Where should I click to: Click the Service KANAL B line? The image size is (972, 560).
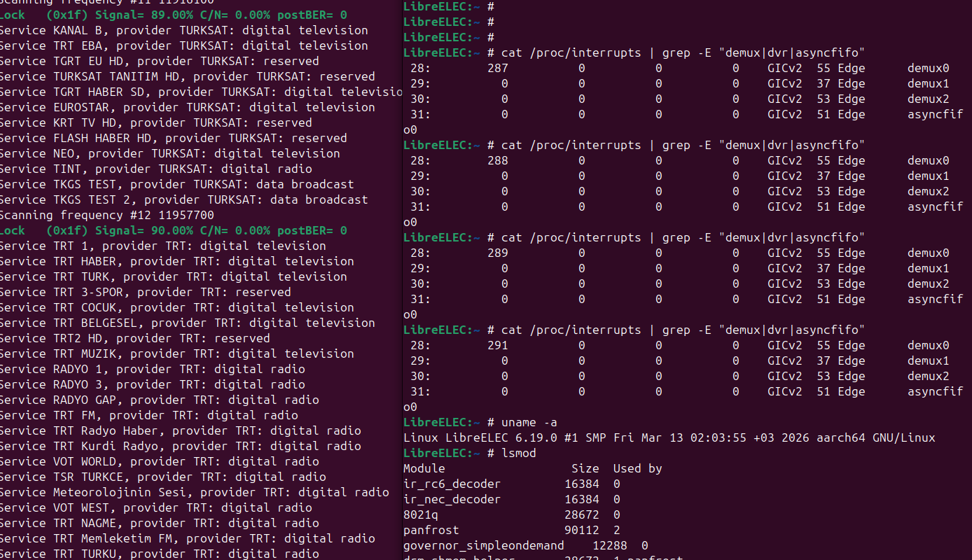point(183,30)
